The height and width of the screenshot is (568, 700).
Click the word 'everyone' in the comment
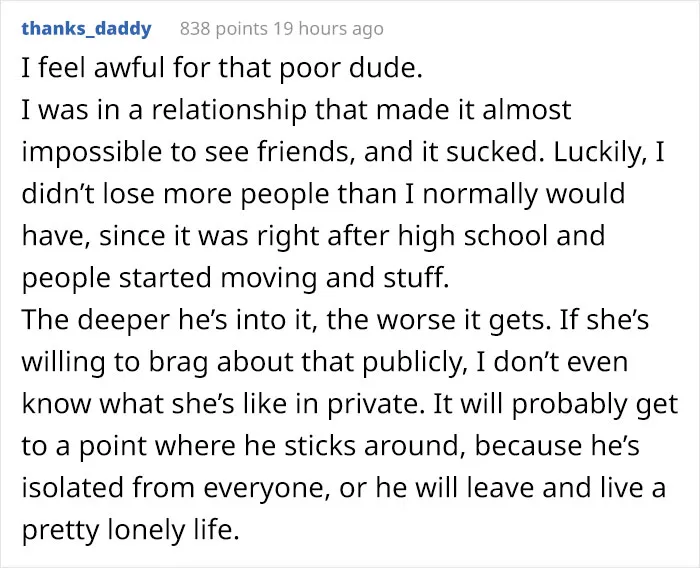(263, 488)
